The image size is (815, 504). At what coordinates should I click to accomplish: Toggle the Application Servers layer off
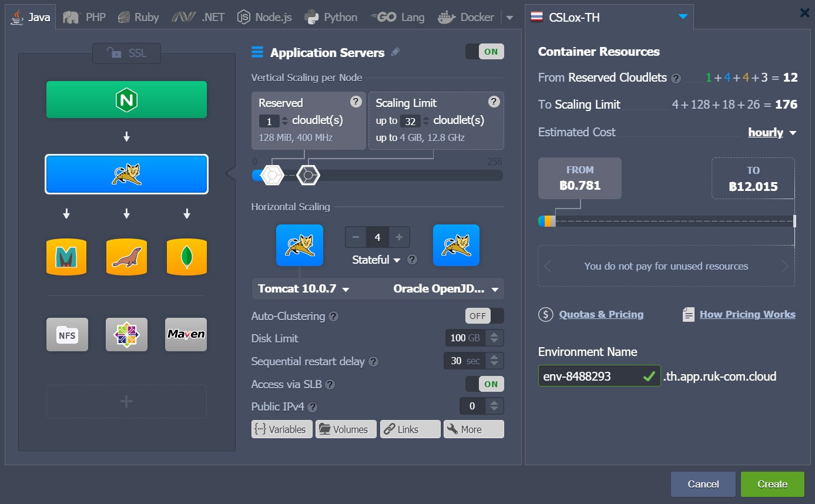[x=485, y=51]
